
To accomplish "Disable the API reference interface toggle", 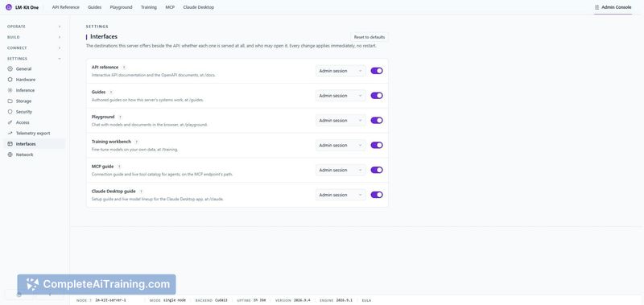I will pos(377,71).
